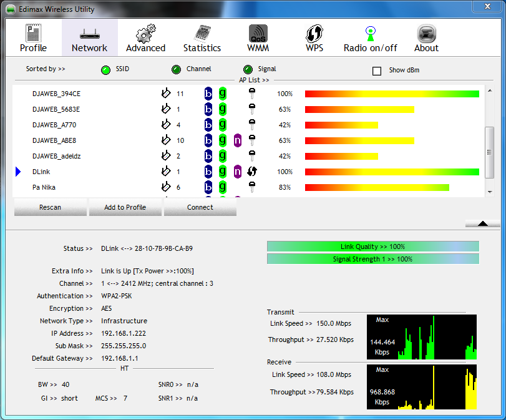The image size is (506, 420).
Task: Click the Signal Strength 1 100% bar
Action: point(372,259)
